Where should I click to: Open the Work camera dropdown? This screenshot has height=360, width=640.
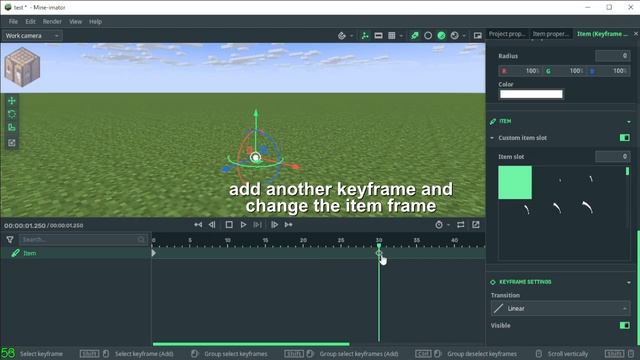click(x=32, y=36)
